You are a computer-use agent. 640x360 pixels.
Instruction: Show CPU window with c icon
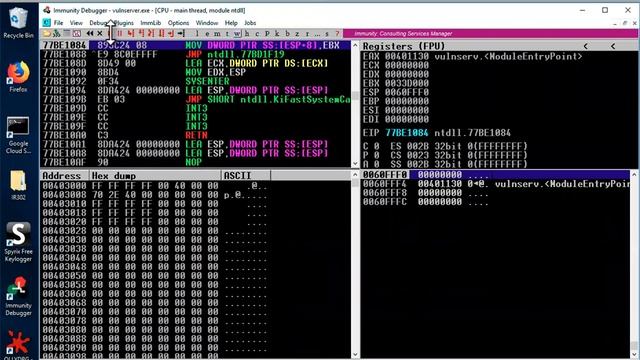point(257,33)
